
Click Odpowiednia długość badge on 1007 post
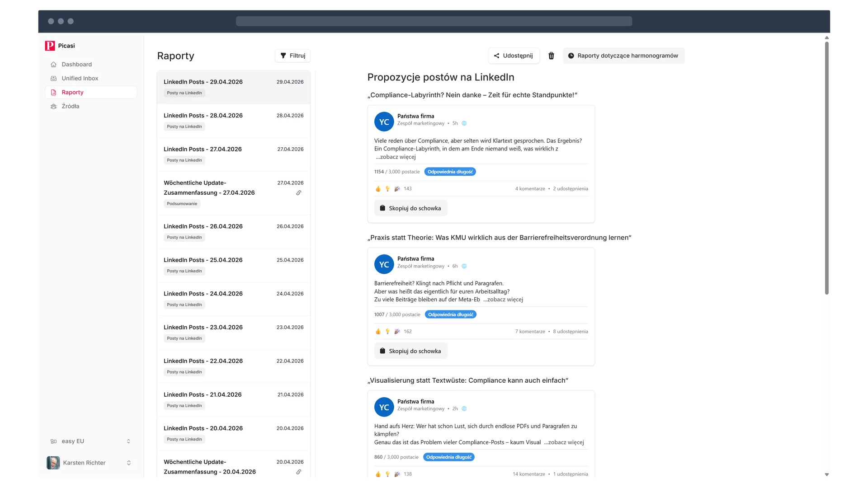click(451, 314)
